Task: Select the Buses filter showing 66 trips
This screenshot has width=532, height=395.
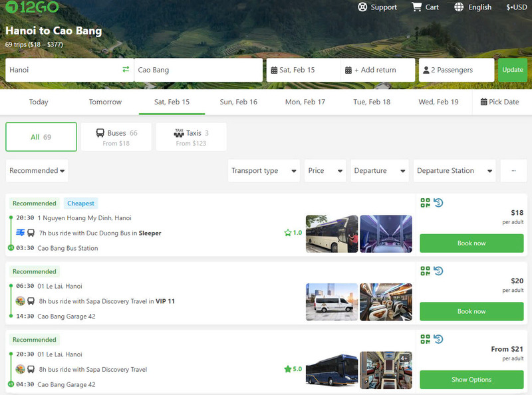Action: click(115, 137)
